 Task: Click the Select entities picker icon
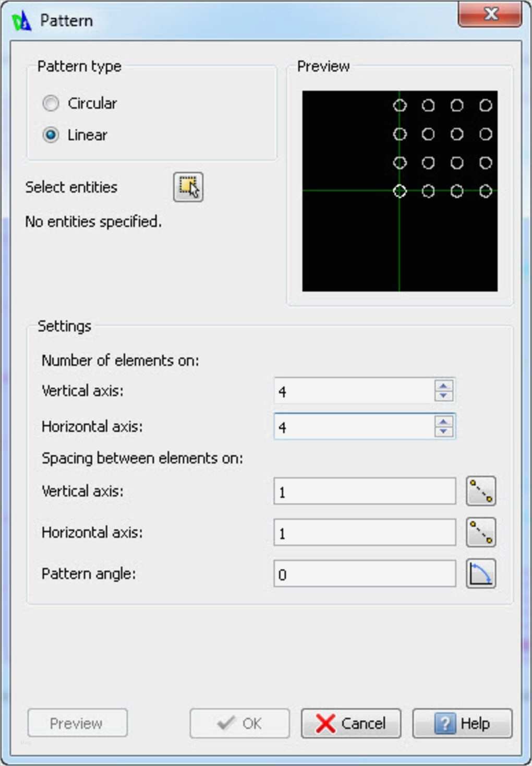188,187
